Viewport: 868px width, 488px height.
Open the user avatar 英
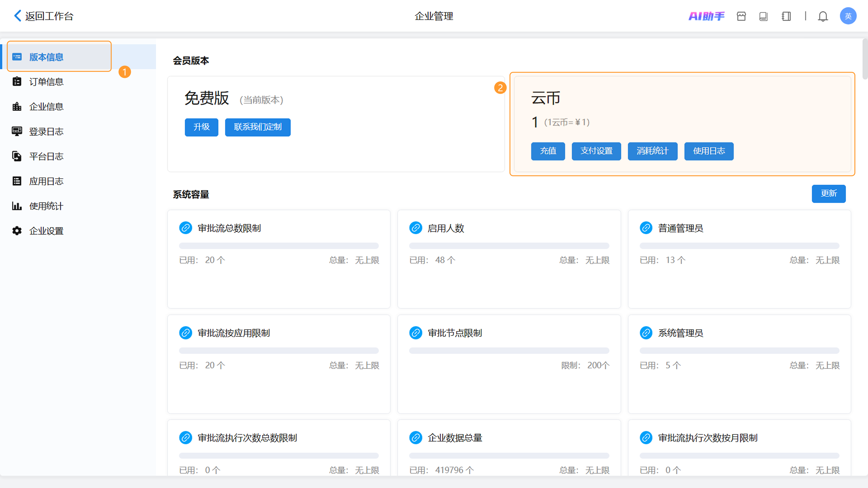point(848,16)
